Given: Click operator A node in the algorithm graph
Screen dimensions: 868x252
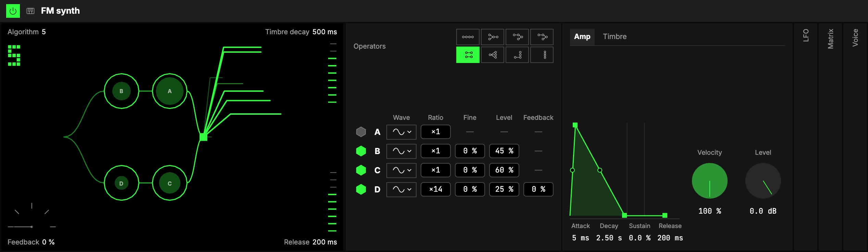Looking at the screenshot, I should [170, 91].
